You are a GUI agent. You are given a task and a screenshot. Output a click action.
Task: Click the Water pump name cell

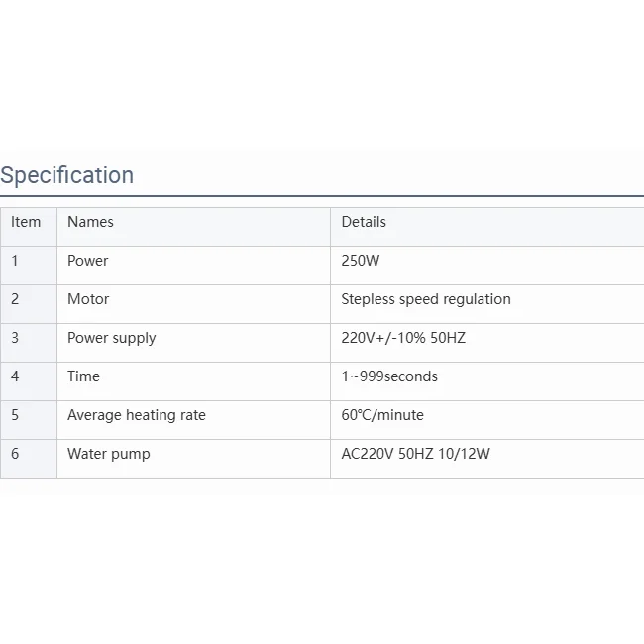pyautogui.click(x=109, y=454)
